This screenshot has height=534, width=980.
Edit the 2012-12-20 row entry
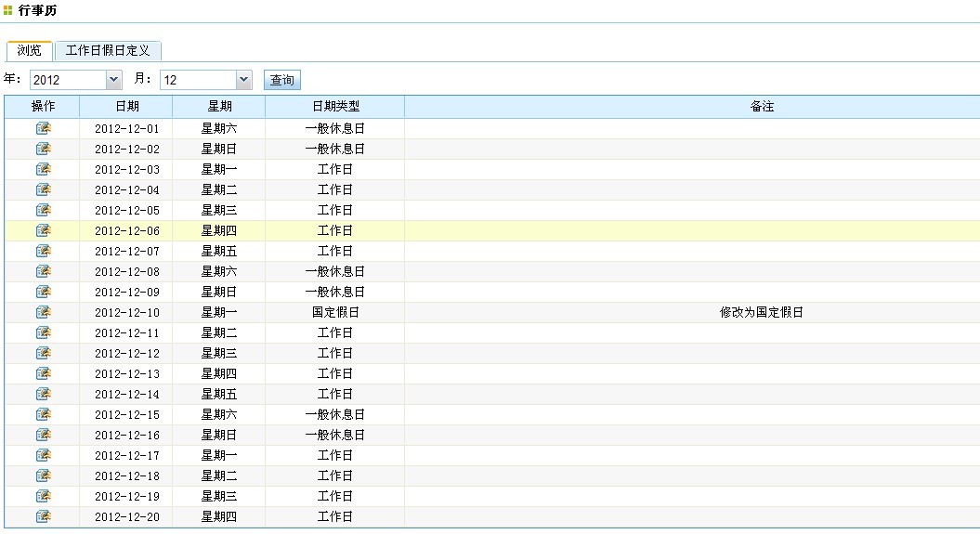point(43,516)
